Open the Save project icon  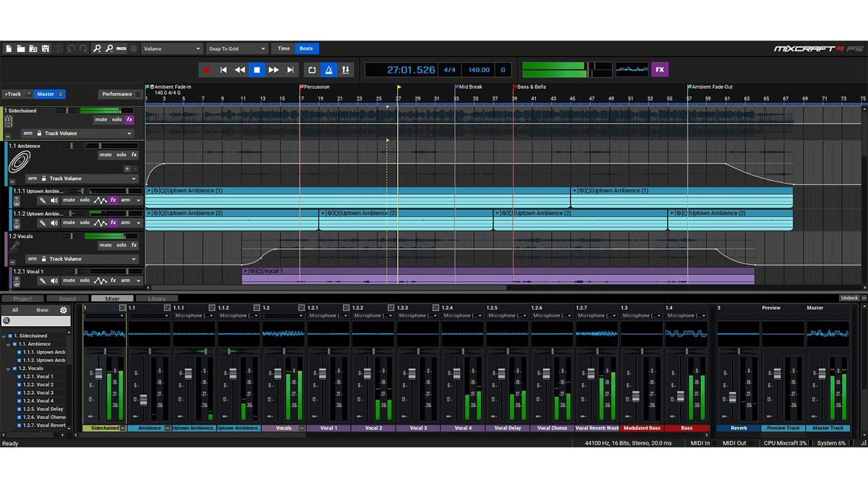click(x=46, y=48)
